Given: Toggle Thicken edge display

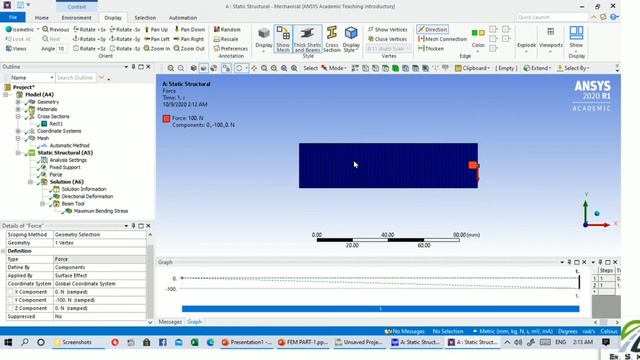Looking at the screenshot, I should 431,48.
